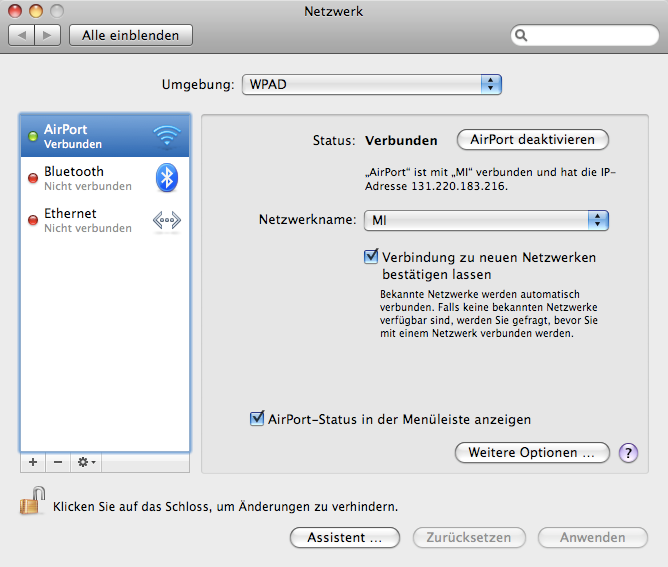The image size is (668, 567).
Task: Remove selected service with minus button
Action: click(58, 462)
